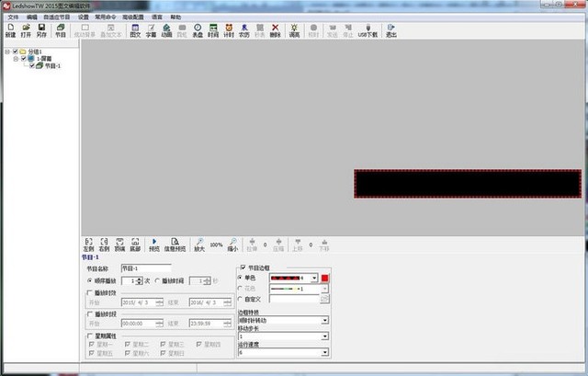This screenshot has width=588, height=376.
Task: Align area to 底部 (bottom)
Action: tap(135, 245)
